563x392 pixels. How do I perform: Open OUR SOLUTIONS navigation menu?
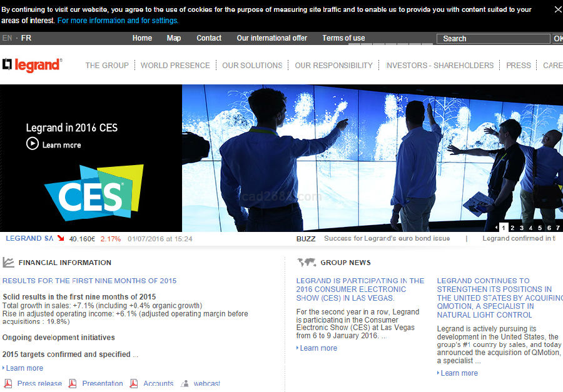point(252,65)
